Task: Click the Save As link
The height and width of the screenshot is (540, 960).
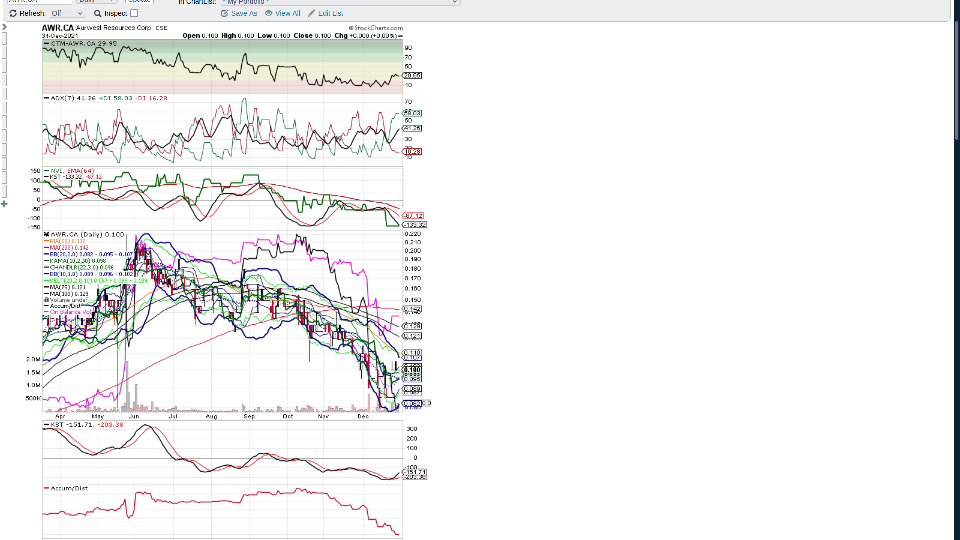Action: (244, 13)
